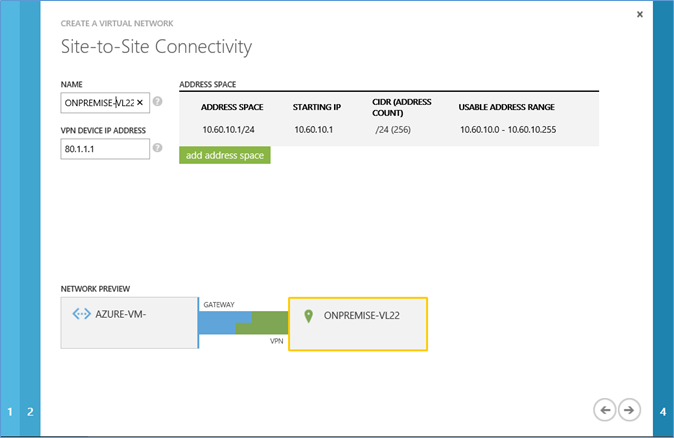
Task: Click the ADDRESS SPACE section title above table
Action: (208, 84)
